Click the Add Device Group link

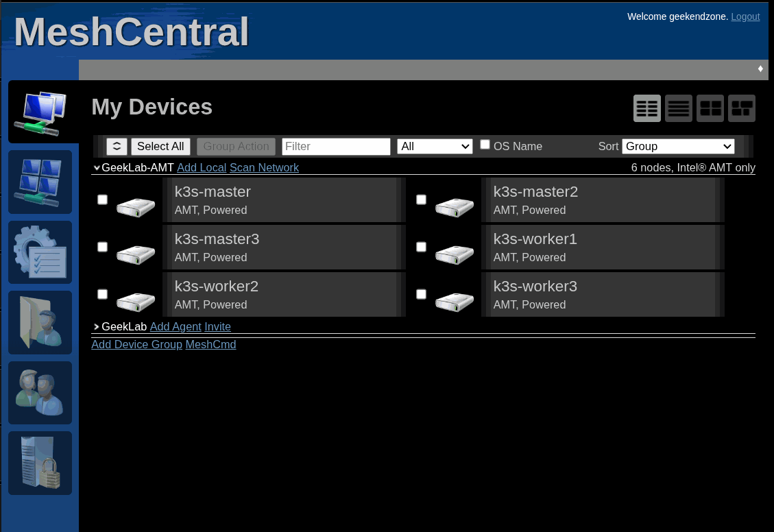tap(136, 344)
